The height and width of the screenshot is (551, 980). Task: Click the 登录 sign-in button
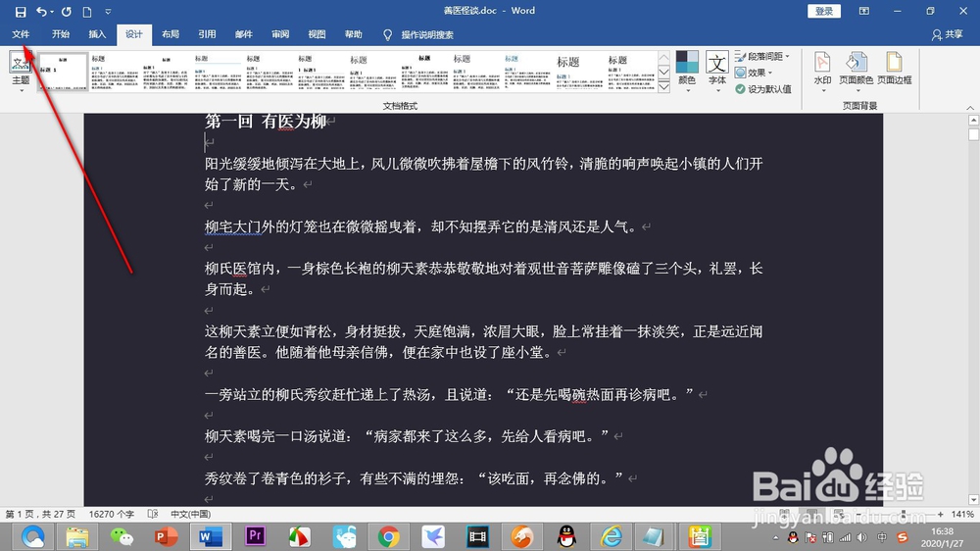[824, 11]
